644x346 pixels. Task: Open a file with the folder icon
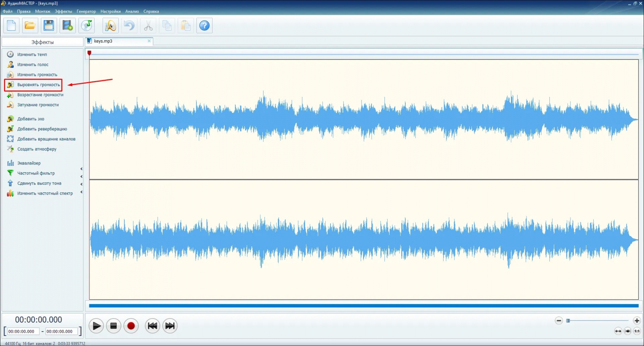(x=30, y=26)
